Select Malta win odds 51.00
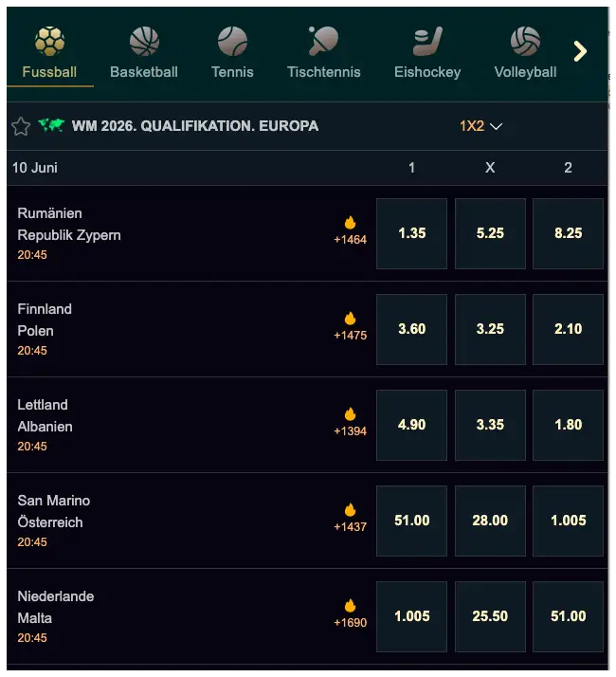This screenshot has width=616, height=677. coord(568,617)
